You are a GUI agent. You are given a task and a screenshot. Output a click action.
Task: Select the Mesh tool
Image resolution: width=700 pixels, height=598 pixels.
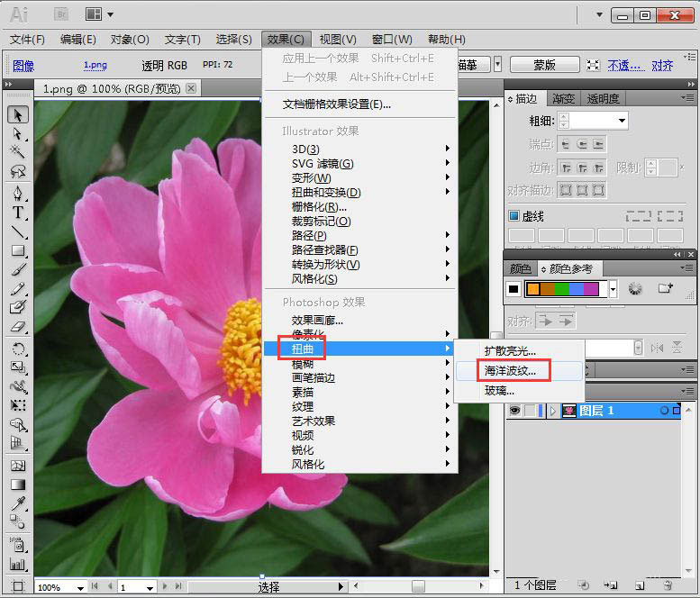pyautogui.click(x=18, y=466)
